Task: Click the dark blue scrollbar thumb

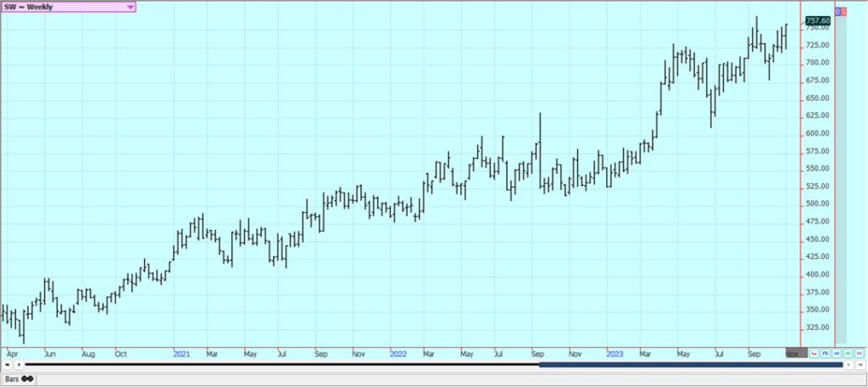Action: point(691,365)
